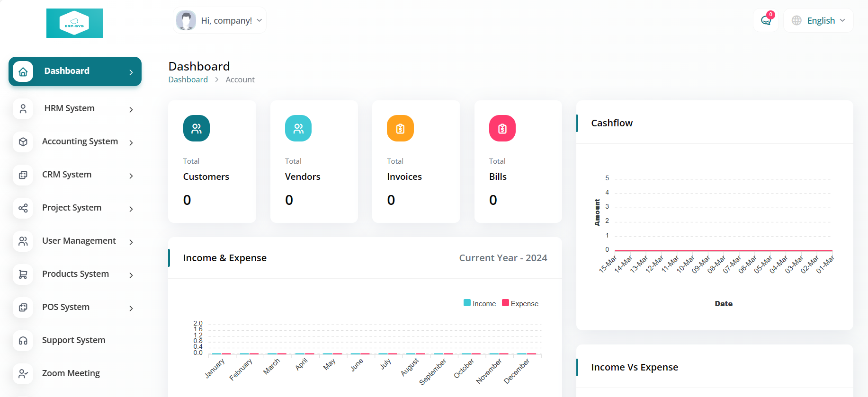Click the Products System cart icon
Viewport: 868px width, 397px height.
(23, 274)
